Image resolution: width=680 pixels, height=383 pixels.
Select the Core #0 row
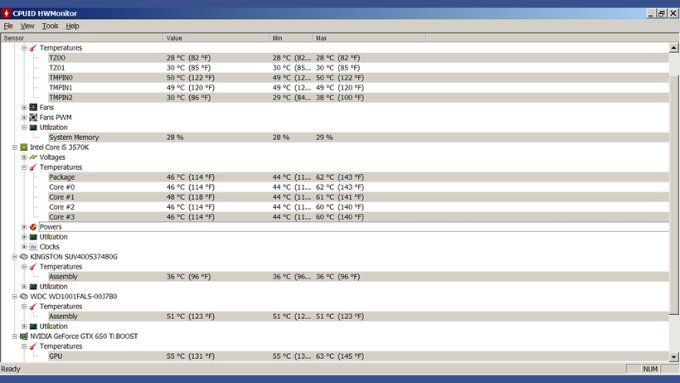358,187
